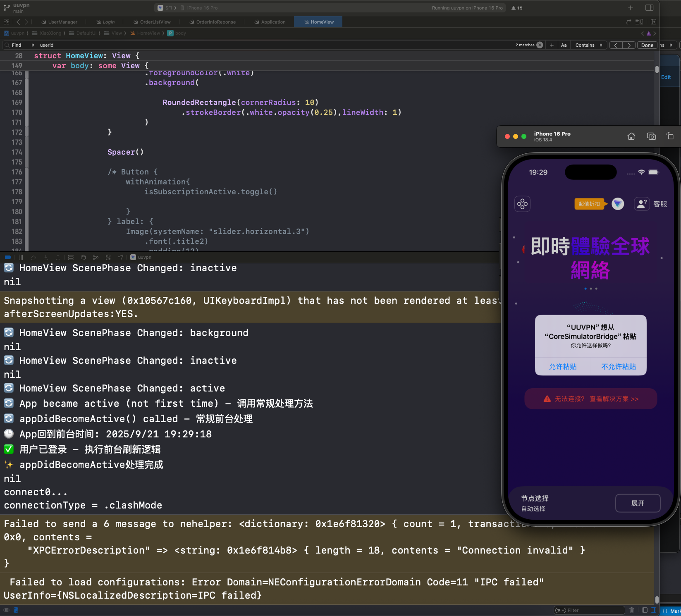Tap 不允许粘贴 in the paste dialog
Image resolution: width=681 pixels, height=616 pixels.
[619, 367]
